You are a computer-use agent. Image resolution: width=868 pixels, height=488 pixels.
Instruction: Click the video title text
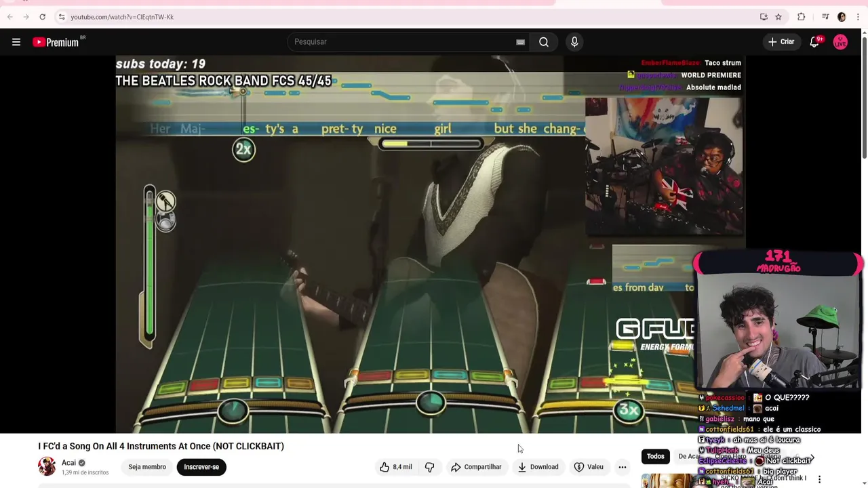161,446
